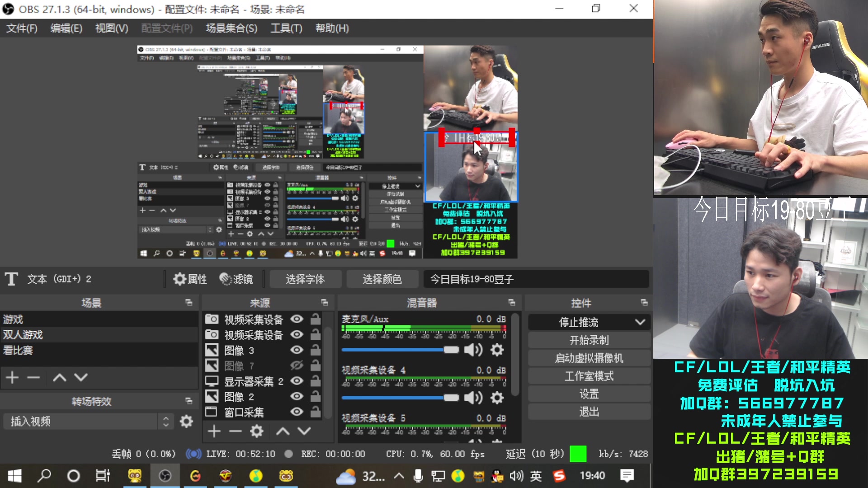
Task: Pop out the 控件 dock panel
Action: pos(644,303)
